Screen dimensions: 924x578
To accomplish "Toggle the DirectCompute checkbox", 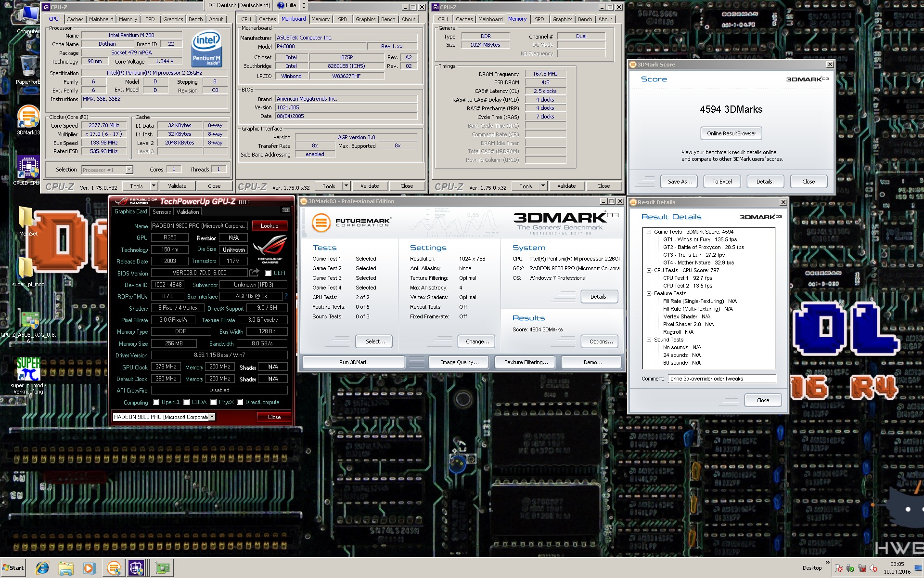I will 240,402.
